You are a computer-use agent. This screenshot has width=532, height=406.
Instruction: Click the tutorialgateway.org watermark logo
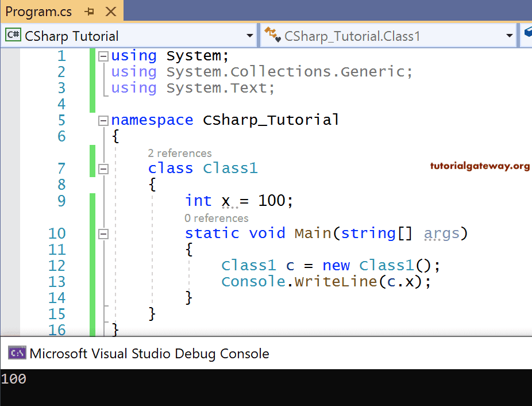479,166
